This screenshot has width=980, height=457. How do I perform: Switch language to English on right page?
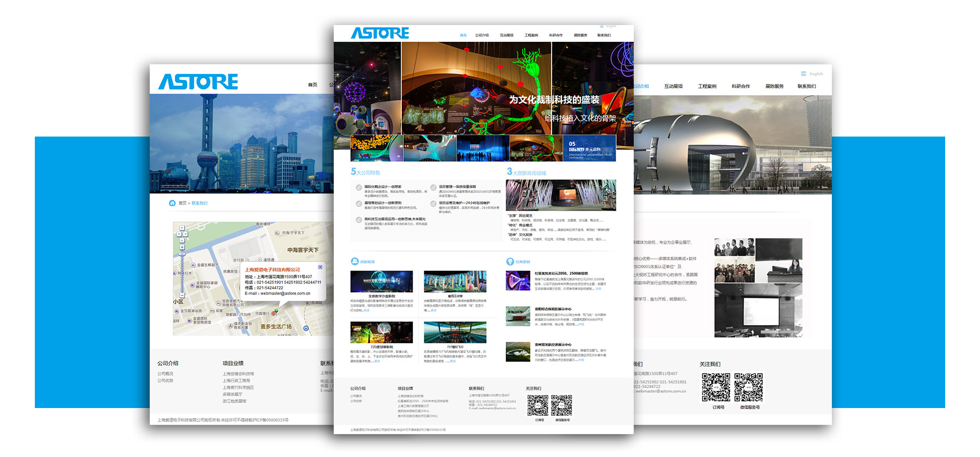click(815, 74)
